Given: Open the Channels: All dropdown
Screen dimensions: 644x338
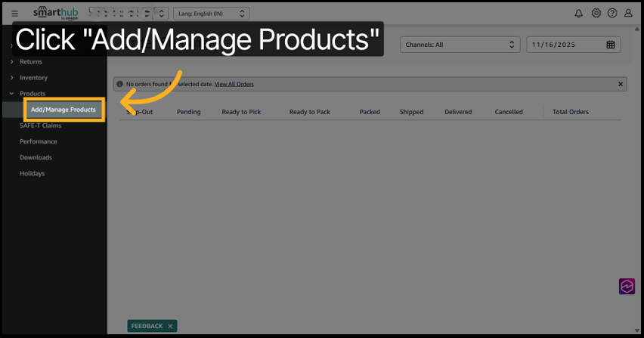Looking at the screenshot, I should tap(460, 45).
